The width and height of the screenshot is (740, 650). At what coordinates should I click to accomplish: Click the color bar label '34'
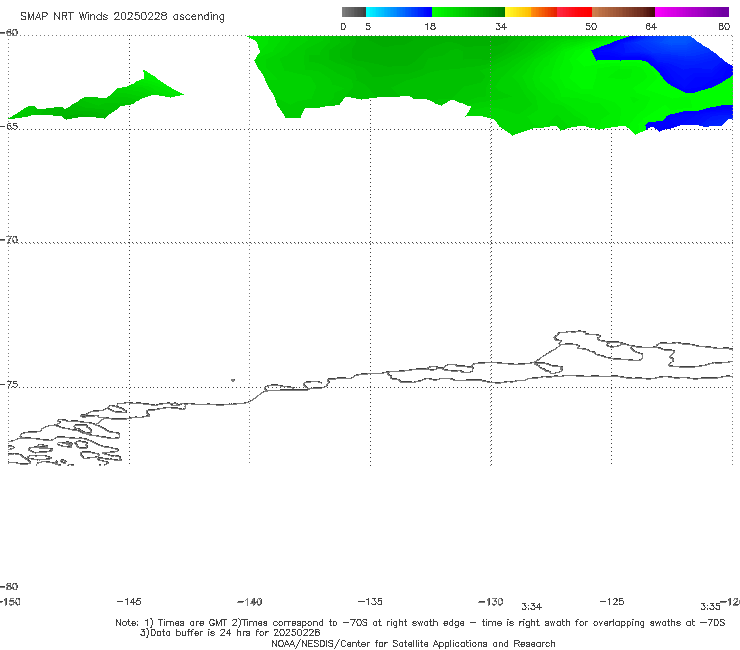(501, 26)
